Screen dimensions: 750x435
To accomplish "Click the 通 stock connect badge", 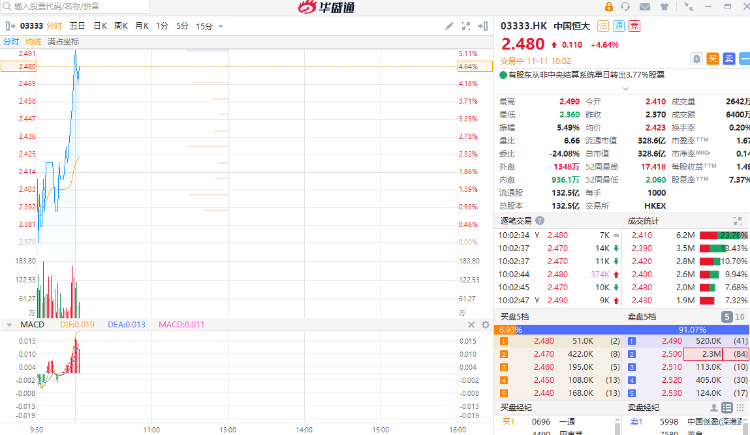I will pos(618,26).
